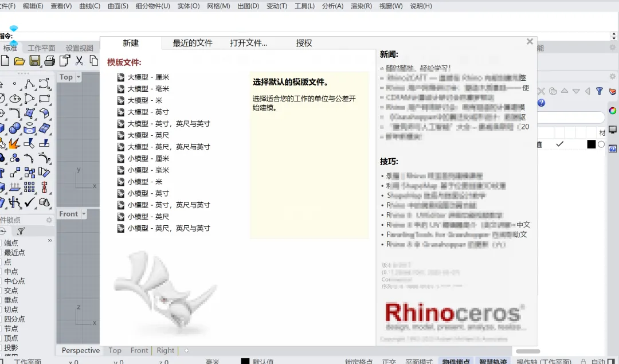This screenshot has height=364, width=619.
Task: Click the Cut scissors icon
Action: tap(79, 60)
